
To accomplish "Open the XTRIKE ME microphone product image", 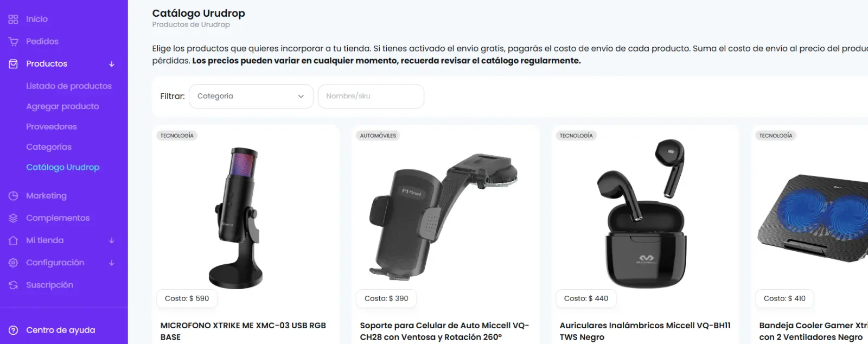I will (237, 218).
